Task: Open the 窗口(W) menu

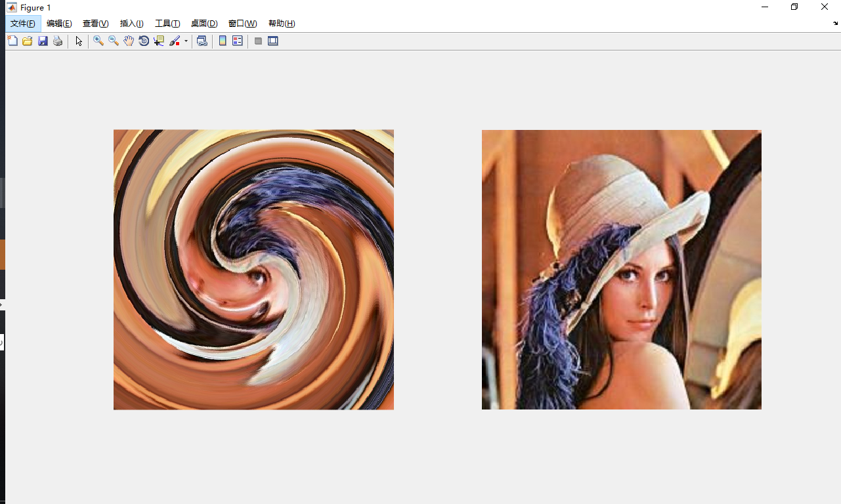Action: coord(243,24)
